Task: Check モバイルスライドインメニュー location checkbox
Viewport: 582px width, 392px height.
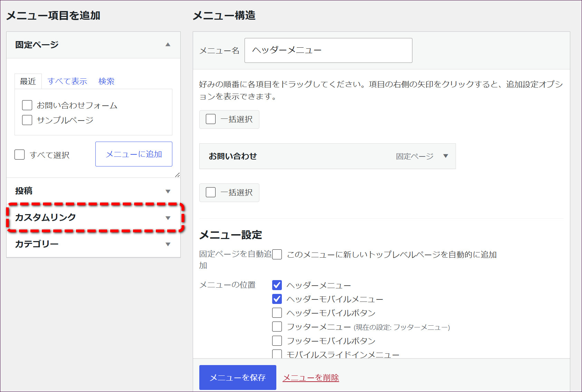Action: click(277, 354)
